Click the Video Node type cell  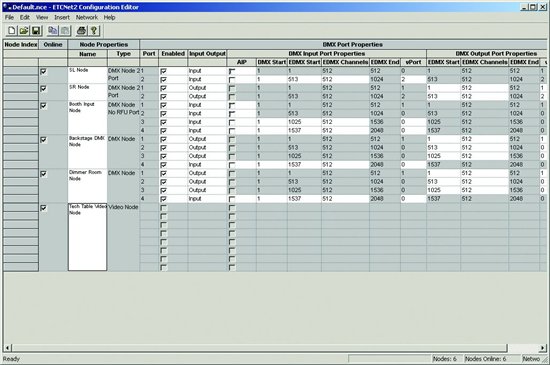click(x=123, y=237)
